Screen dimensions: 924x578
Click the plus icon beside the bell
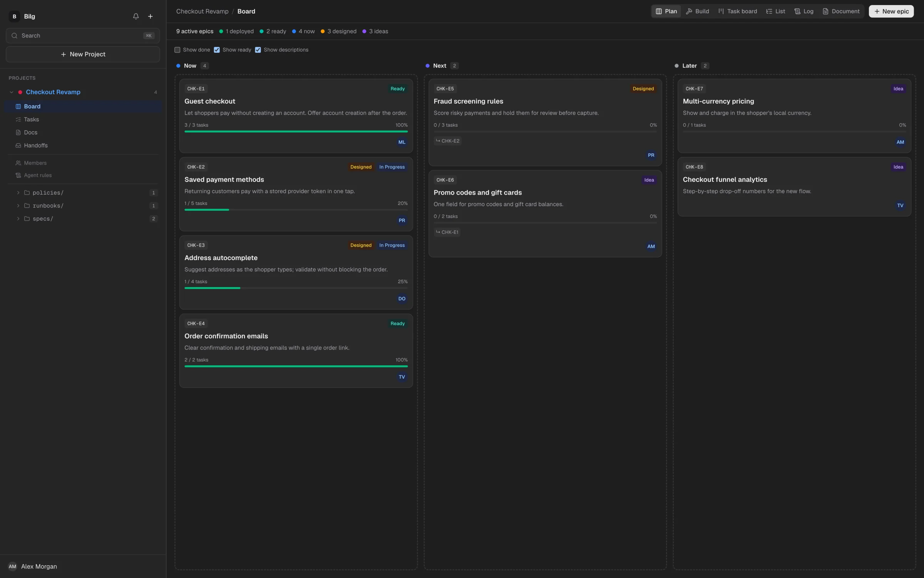pos(151,16)
